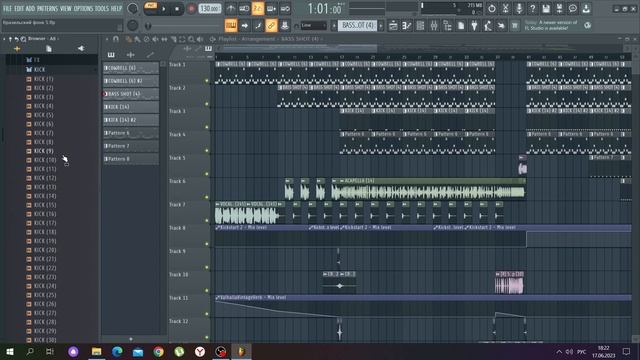Open the playlist view icon
Image resolution: width=640 pixels, height=360 pixels.
[x=393, y=26]
